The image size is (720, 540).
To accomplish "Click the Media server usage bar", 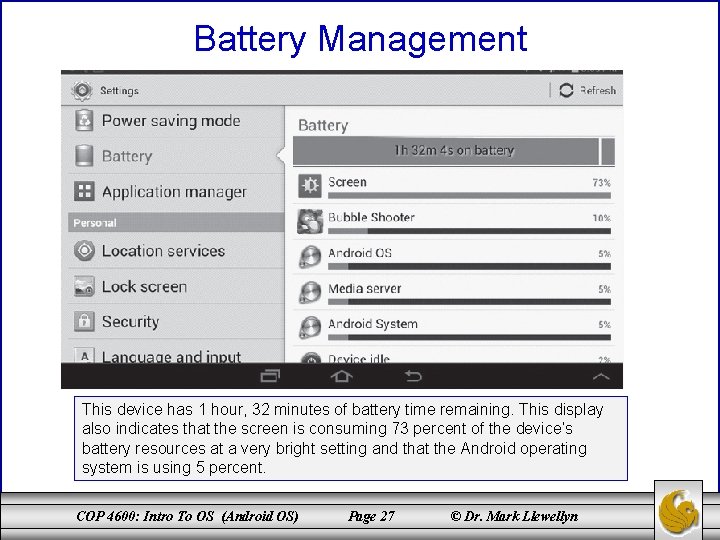I will click(469, 302).
